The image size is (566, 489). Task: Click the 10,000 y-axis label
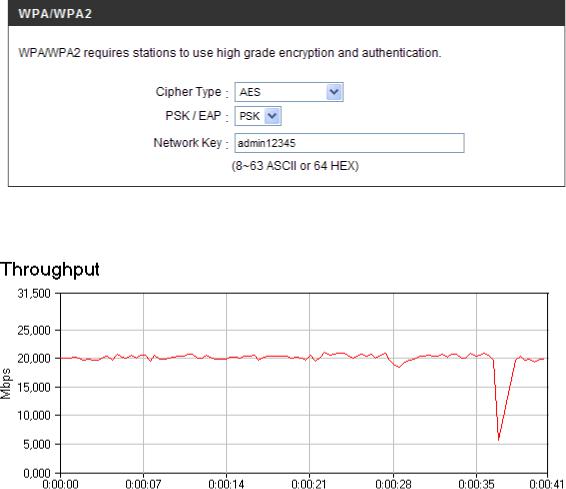click(34, 415)
